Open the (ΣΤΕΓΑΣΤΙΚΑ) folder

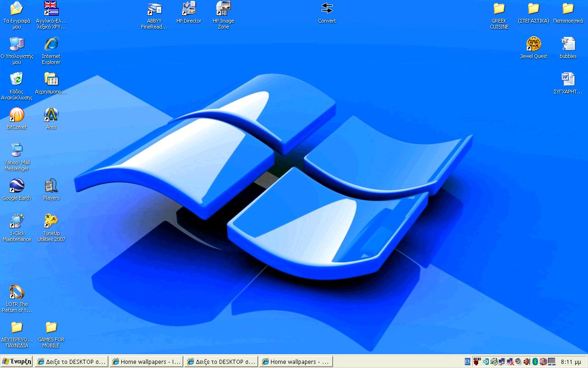coord(533,12)
